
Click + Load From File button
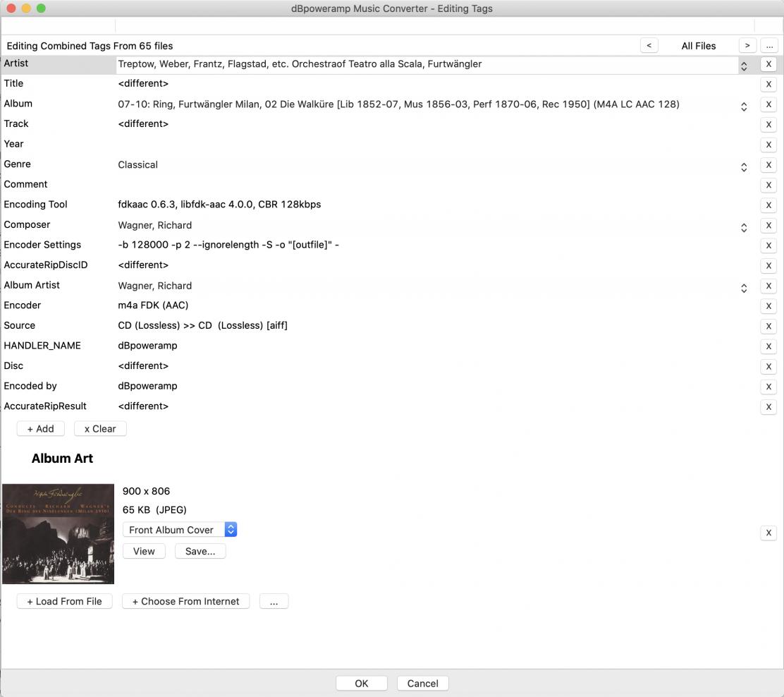pyautogui.click(x=64, y=601)
